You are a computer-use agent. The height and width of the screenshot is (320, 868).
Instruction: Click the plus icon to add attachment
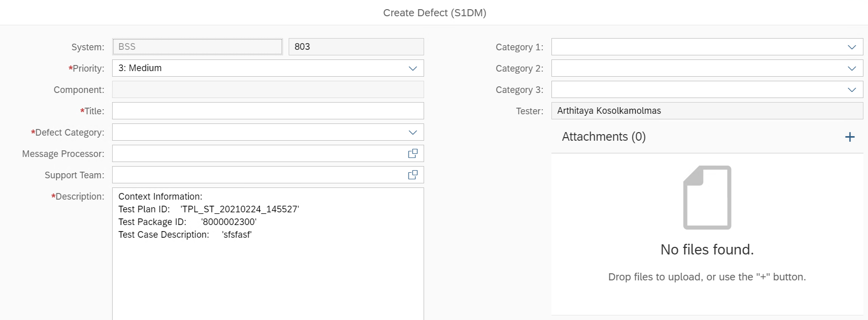click(x=850, y=137)
